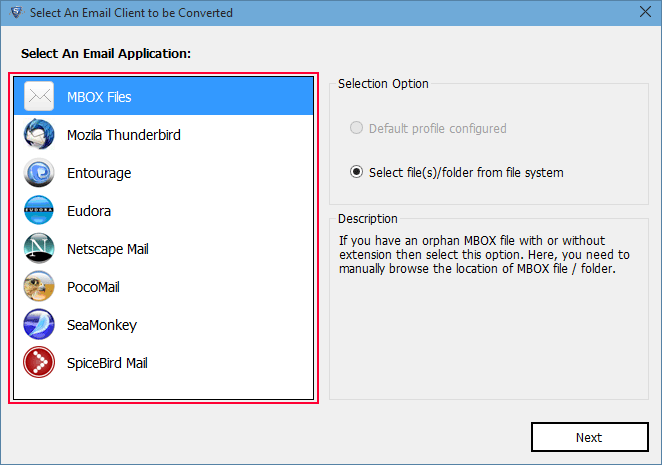Click the Mozilla Thunderbird bird icon
Viewport: 662px width, 465px height.
click(39, 134)
